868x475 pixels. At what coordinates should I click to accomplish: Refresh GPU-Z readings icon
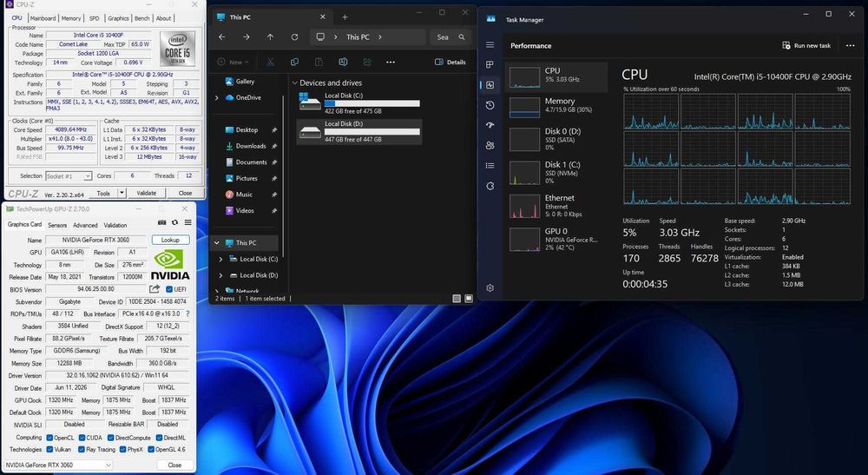175,222
